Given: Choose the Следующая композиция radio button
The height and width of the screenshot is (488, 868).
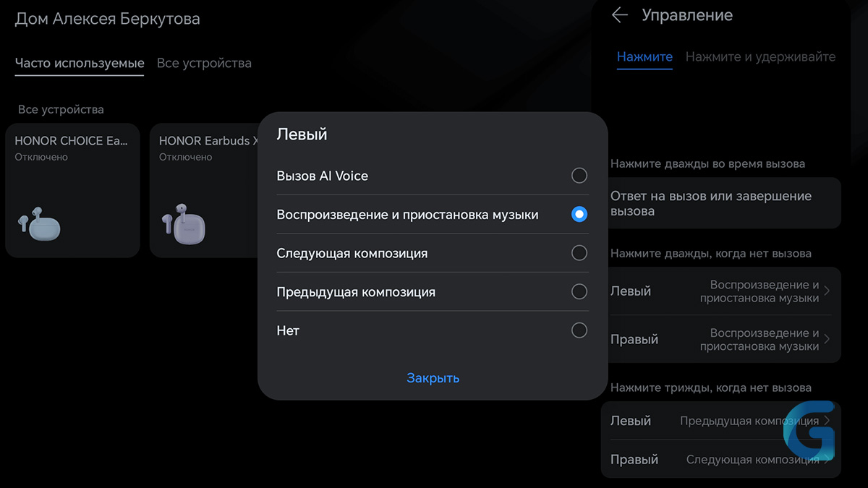Looking at the screenshot, I should [x=579, y=253].
